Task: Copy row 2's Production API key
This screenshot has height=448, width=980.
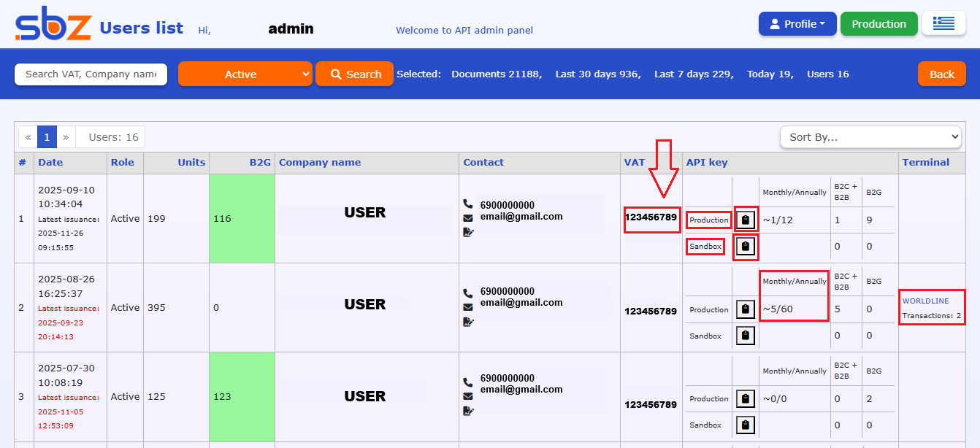Action: [745, 309]
